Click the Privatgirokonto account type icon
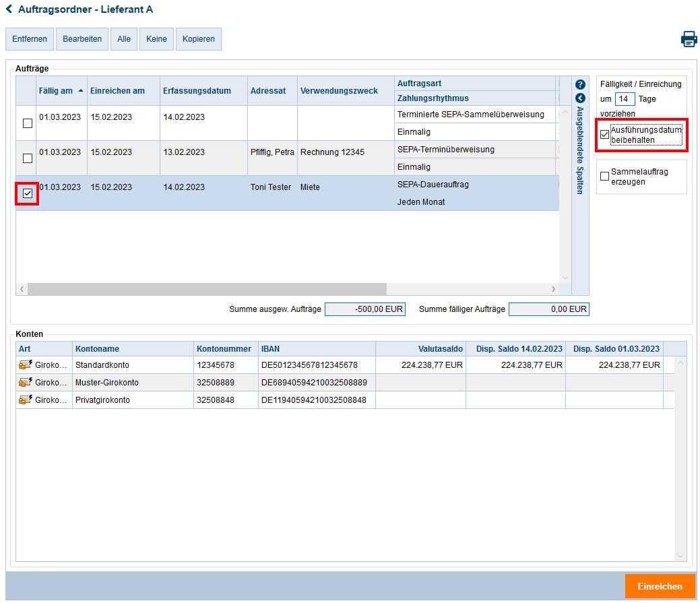 [x=25, y=400]
